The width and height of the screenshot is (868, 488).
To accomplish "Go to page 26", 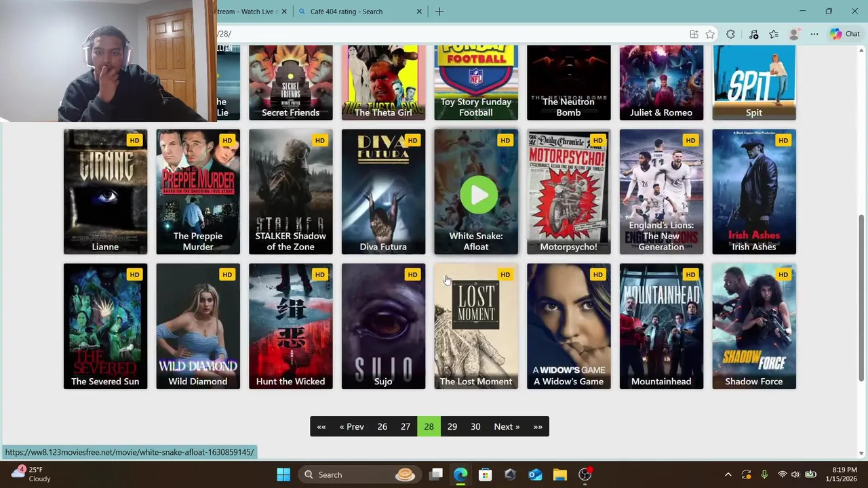I will pos(382,426).
